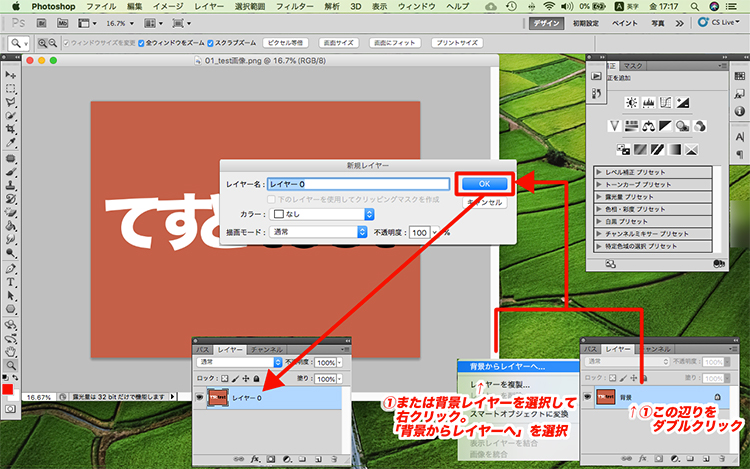
Task: Add a Curves adjustment icon
Action: [665, 102]
